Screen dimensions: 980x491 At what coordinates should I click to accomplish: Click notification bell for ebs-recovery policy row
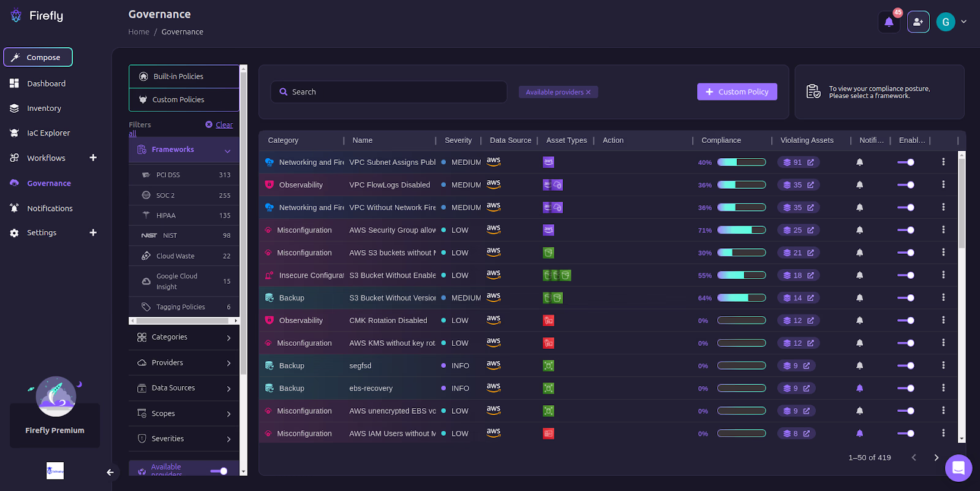click(x=860, y=388)
